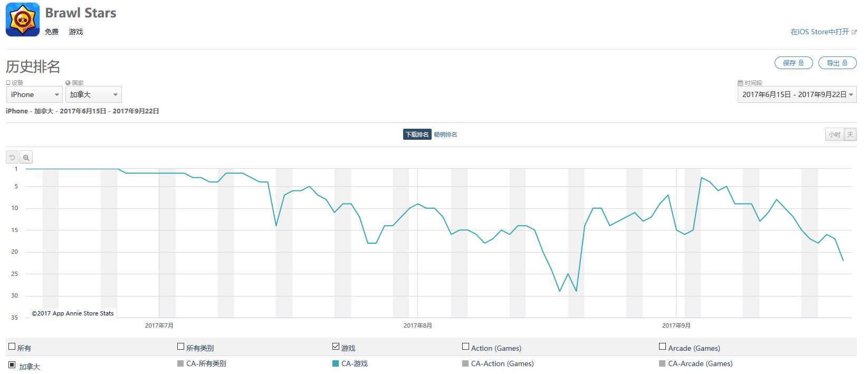Check the 所有类别 checkbox
The width and height of the screenshot is (868, 374).
pyautogui.click(x=180, y=347)
